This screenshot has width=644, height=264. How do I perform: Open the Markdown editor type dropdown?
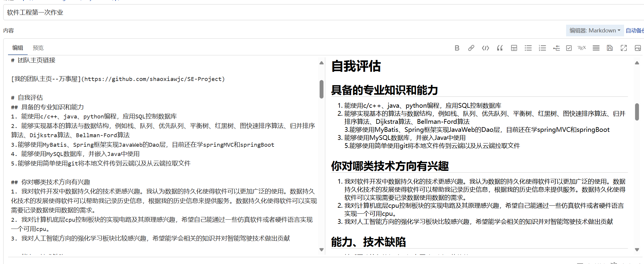coord(595,30)
